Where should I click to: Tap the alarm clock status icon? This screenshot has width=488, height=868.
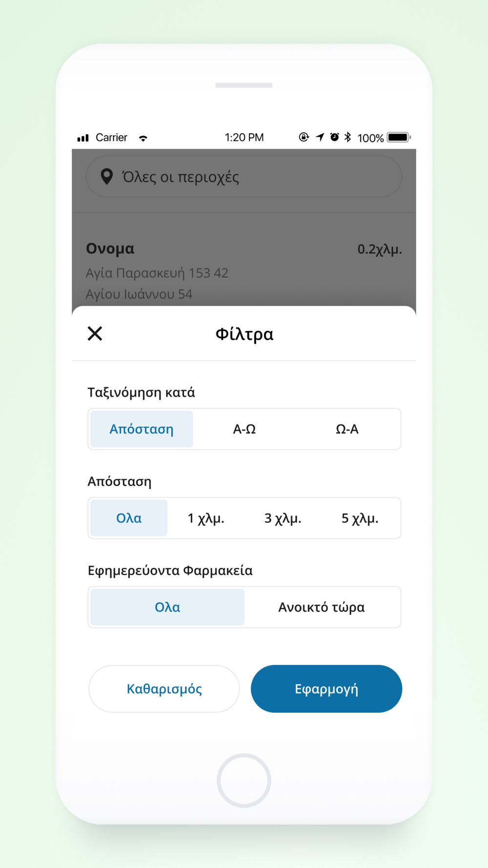334,137
